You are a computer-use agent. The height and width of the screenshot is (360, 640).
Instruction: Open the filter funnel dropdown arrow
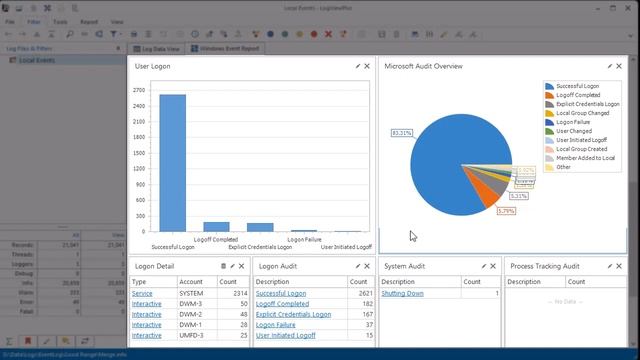120,34
